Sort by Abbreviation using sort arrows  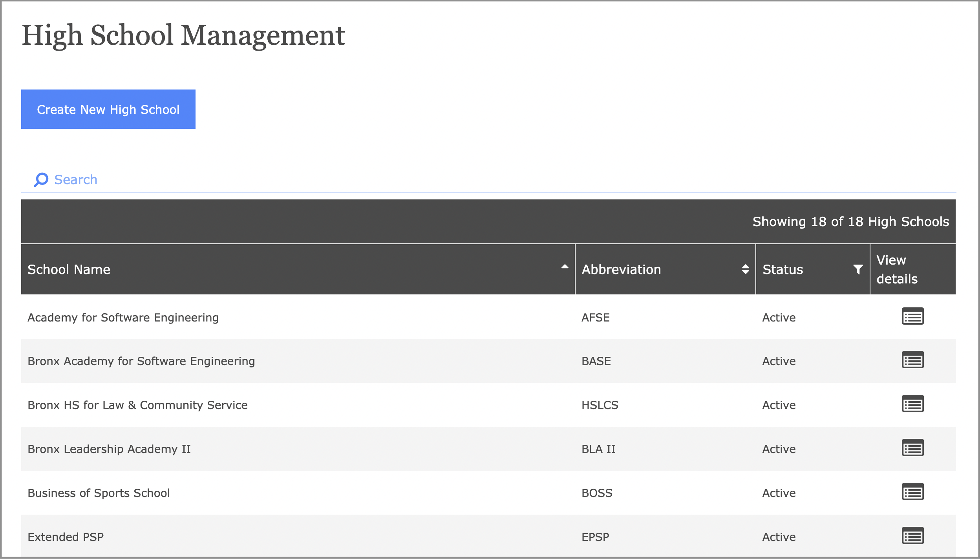click(x=745, y=269)
